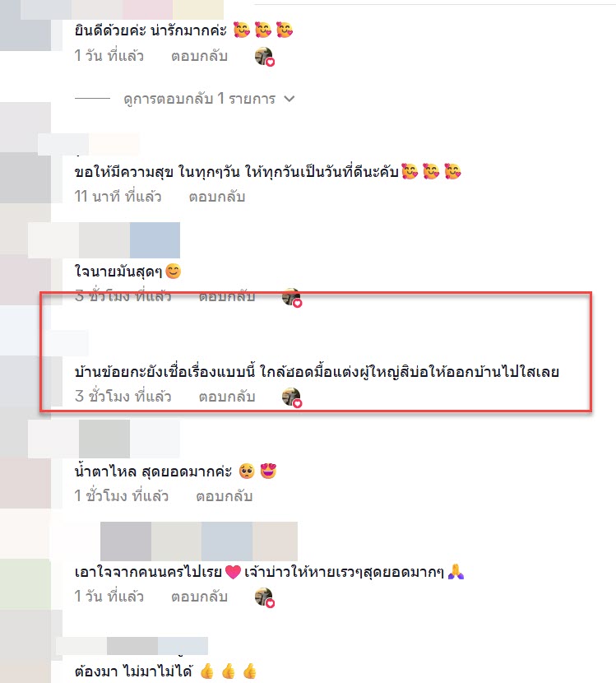This screenshot has width=616, height=683.
Task: Expand ดูการตอบกลับ 1 รายการ replies
Action: click(199, 99)
